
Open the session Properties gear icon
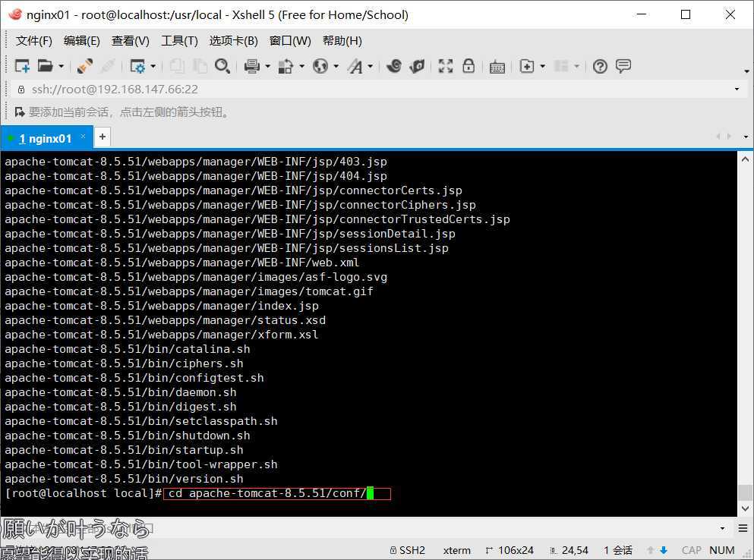point(137,66)
